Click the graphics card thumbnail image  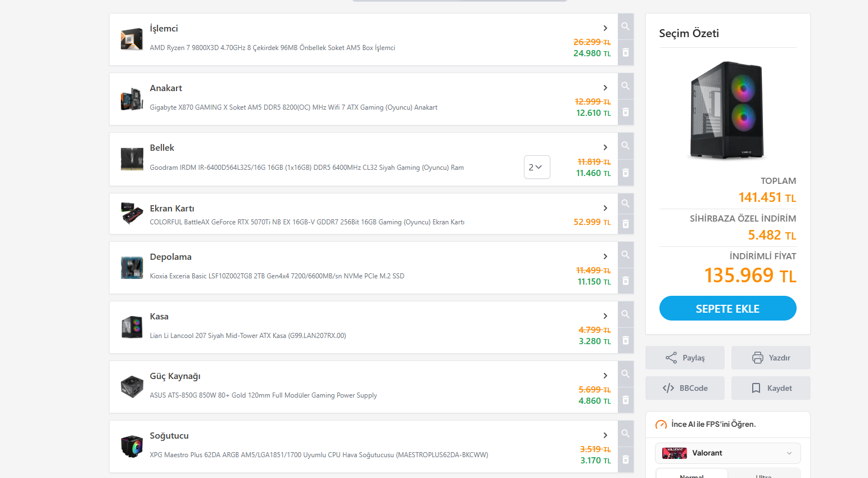tap(132, 214)
